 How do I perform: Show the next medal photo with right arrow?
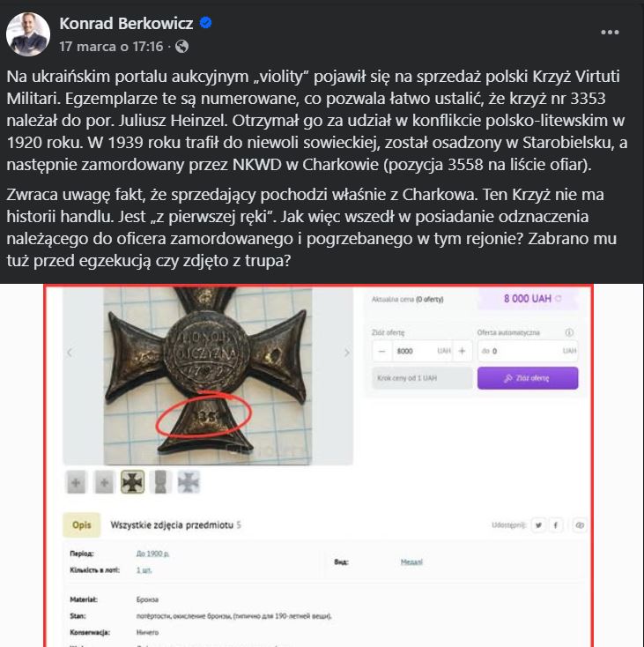click(346, 353)
